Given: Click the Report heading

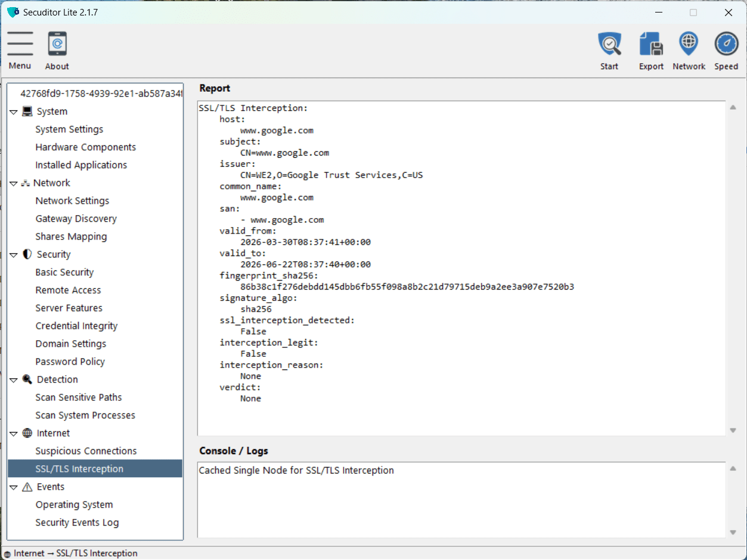Looking at the screenshot, I should pos(215,88).
